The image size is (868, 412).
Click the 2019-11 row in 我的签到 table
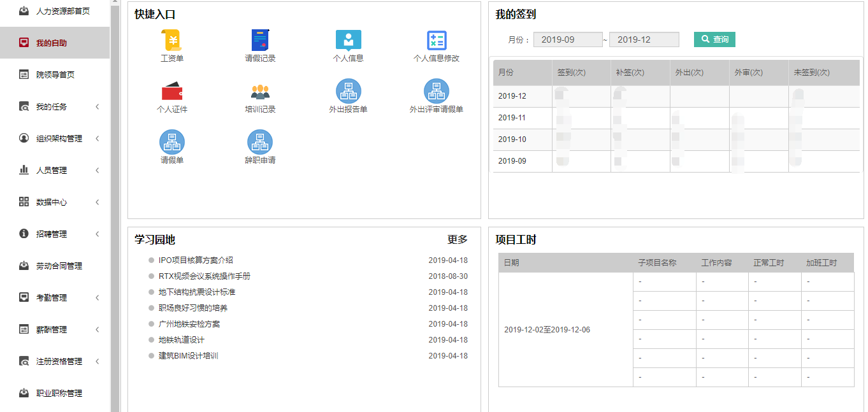coord(676,118)
